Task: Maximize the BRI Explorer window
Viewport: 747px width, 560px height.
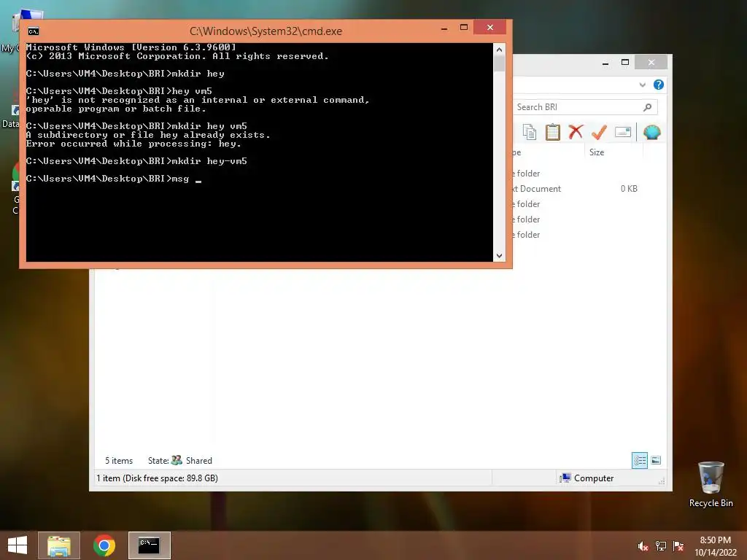Action: point(625,63)
